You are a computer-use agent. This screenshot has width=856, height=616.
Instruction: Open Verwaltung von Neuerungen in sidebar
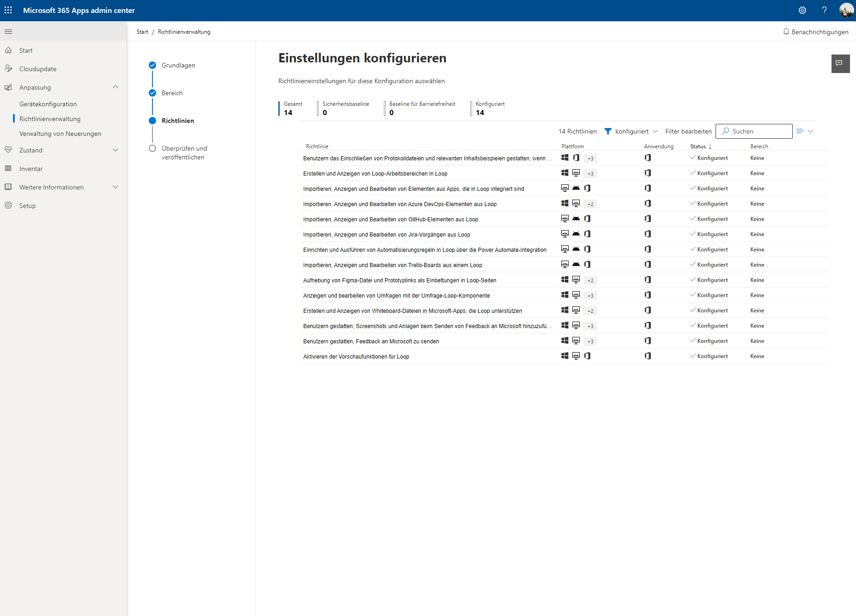[60, 133]
